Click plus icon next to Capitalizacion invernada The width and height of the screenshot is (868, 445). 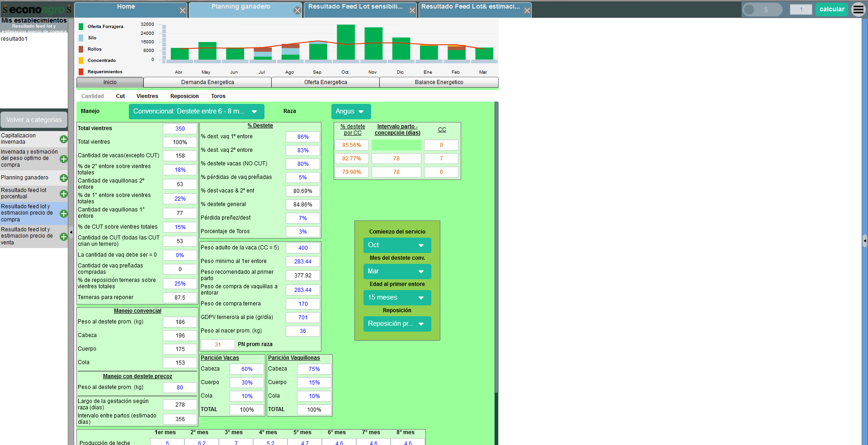[x=64, y=139]
